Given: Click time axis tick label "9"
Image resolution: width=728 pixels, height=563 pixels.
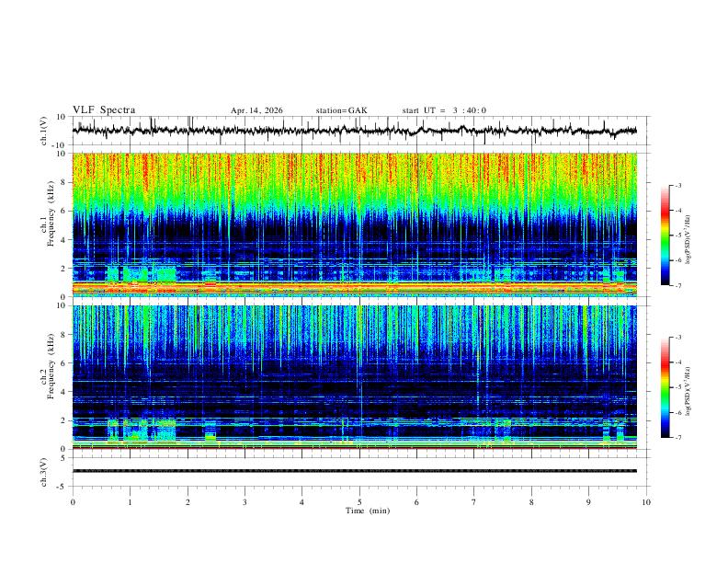Looking at the screenshot, I should (588, 502).
